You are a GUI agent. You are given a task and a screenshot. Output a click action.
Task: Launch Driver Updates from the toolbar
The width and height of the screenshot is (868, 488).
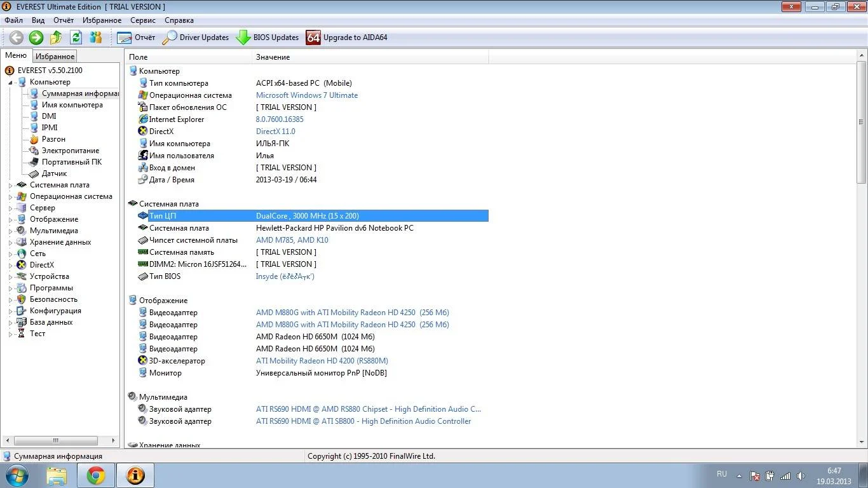tap(196, 37)
